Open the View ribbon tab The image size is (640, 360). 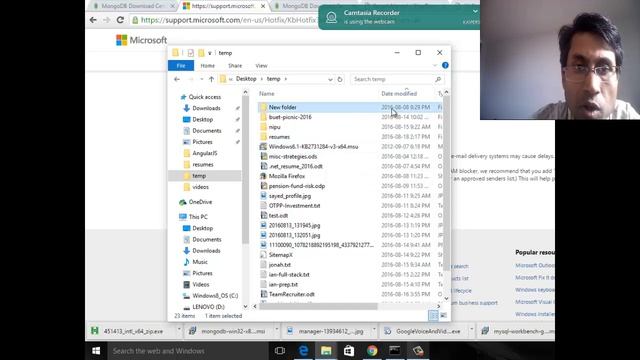tap(261, 66)
